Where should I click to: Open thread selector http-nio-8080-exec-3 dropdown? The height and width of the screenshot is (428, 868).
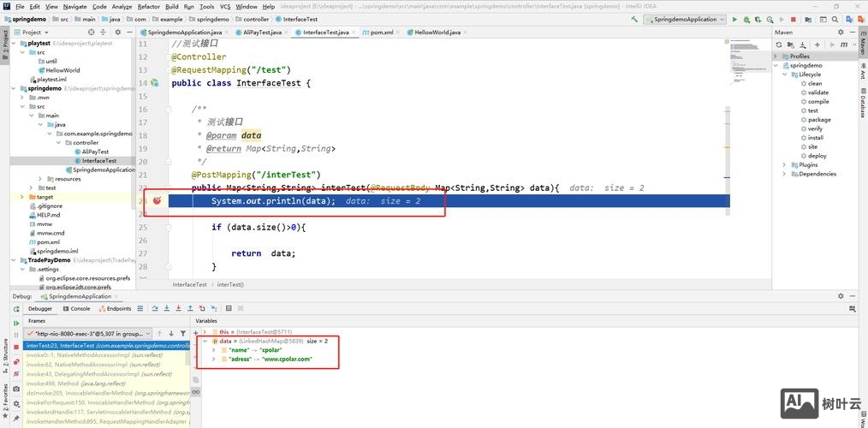click(87, 334)
